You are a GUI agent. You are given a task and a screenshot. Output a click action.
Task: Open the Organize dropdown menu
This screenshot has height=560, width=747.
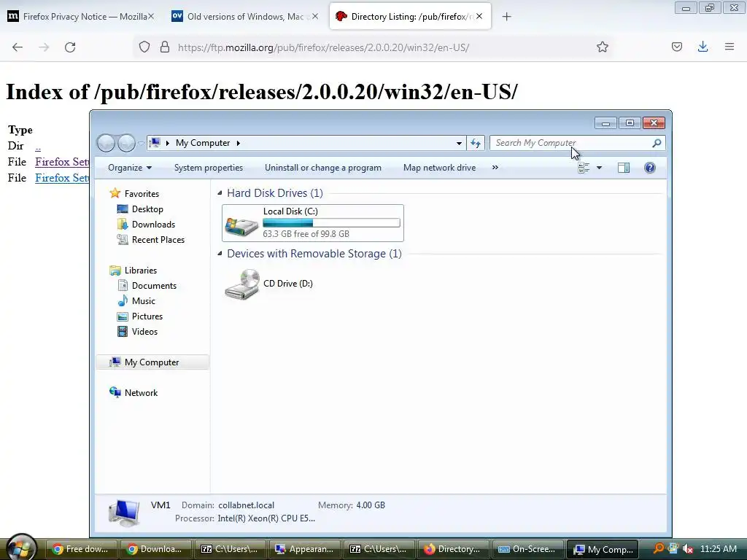point(130,168)
